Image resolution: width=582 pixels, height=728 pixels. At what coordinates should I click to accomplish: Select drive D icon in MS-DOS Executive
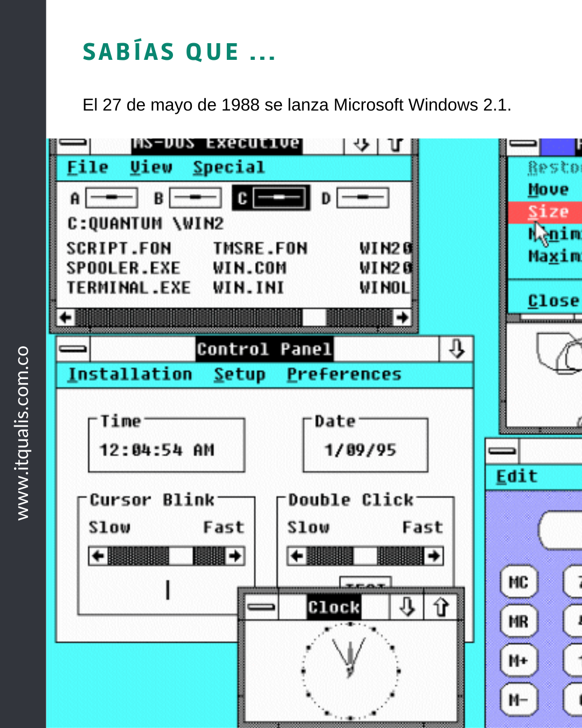point(363,198)
